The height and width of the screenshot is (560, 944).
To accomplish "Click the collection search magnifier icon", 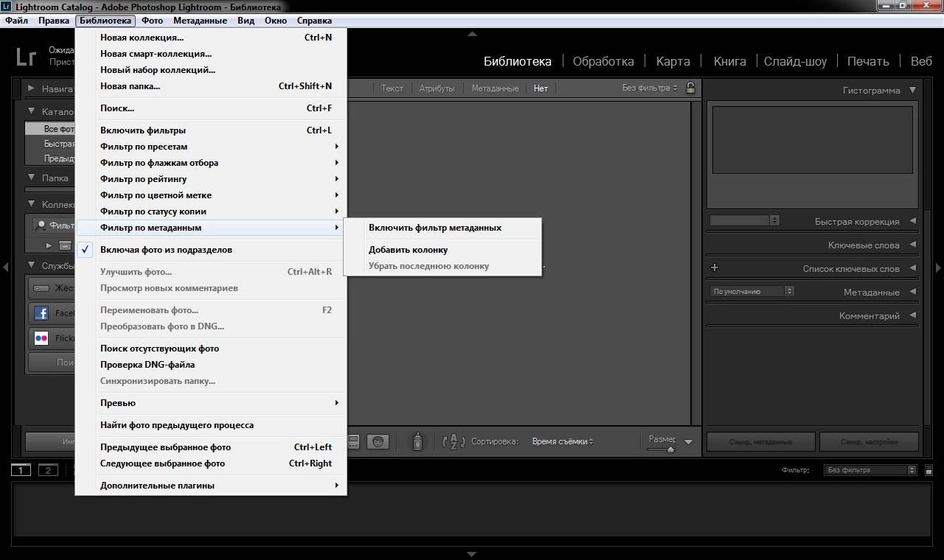I will point(41,225).
